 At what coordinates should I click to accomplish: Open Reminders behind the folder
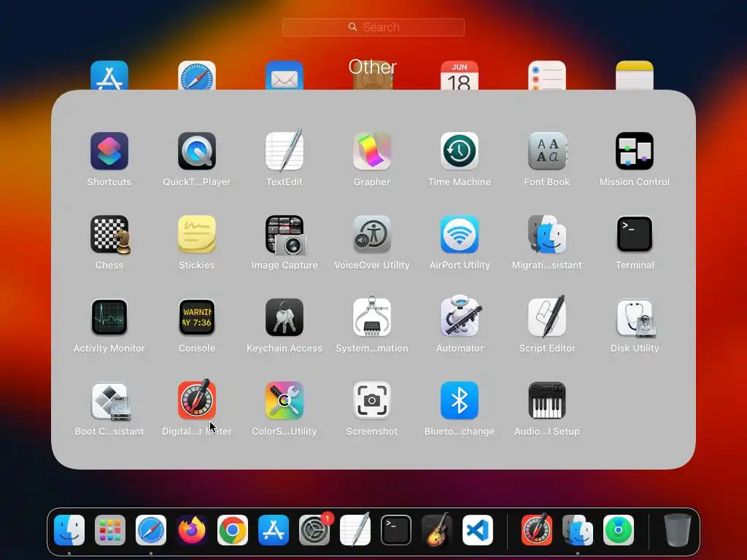click(x=547, y=75)
